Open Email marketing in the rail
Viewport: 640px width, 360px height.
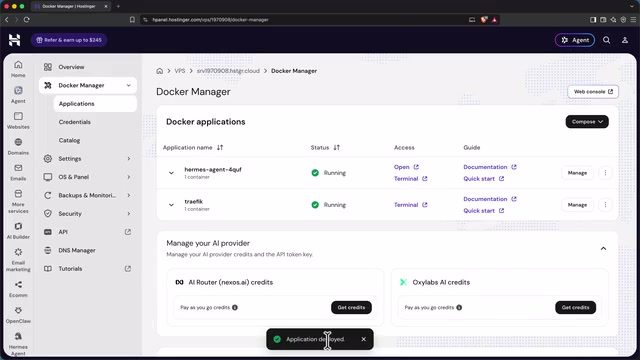tap(18, 260)
